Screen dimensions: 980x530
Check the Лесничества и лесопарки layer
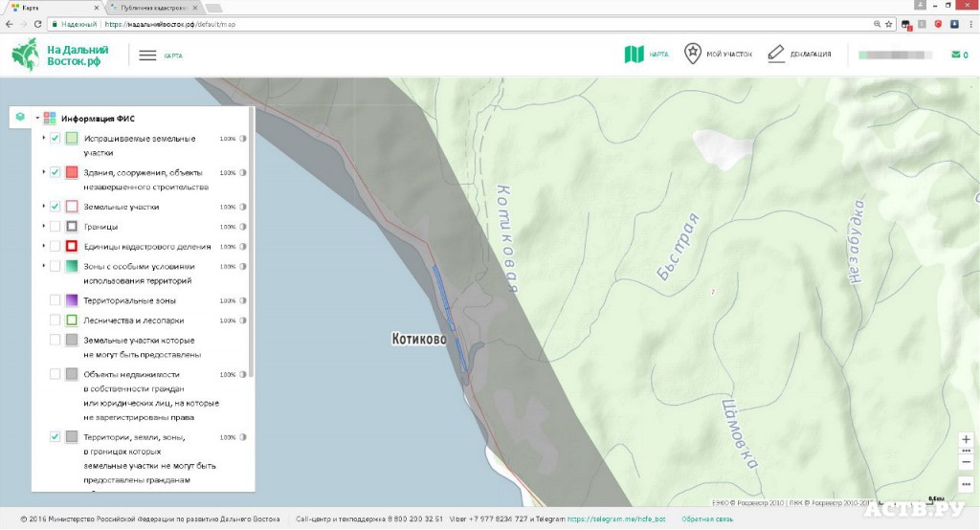(56, 320)
